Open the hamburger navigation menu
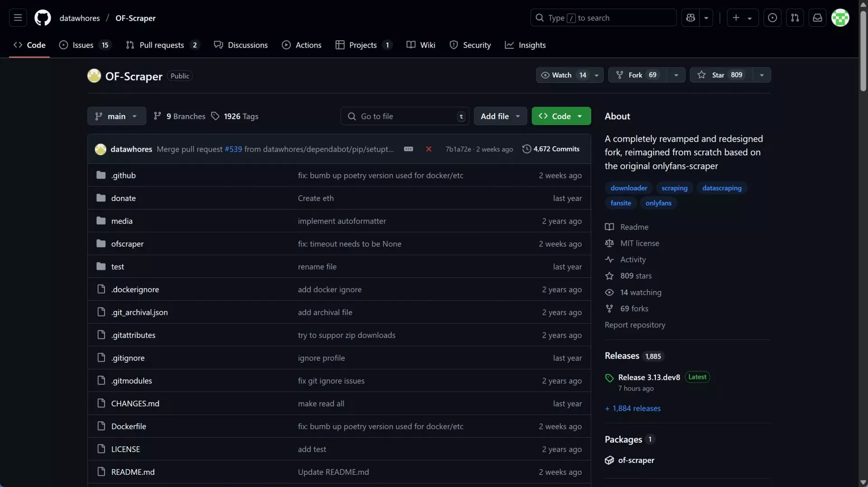Viewport: 868px width, 487px height. click(x=18, y=18)
